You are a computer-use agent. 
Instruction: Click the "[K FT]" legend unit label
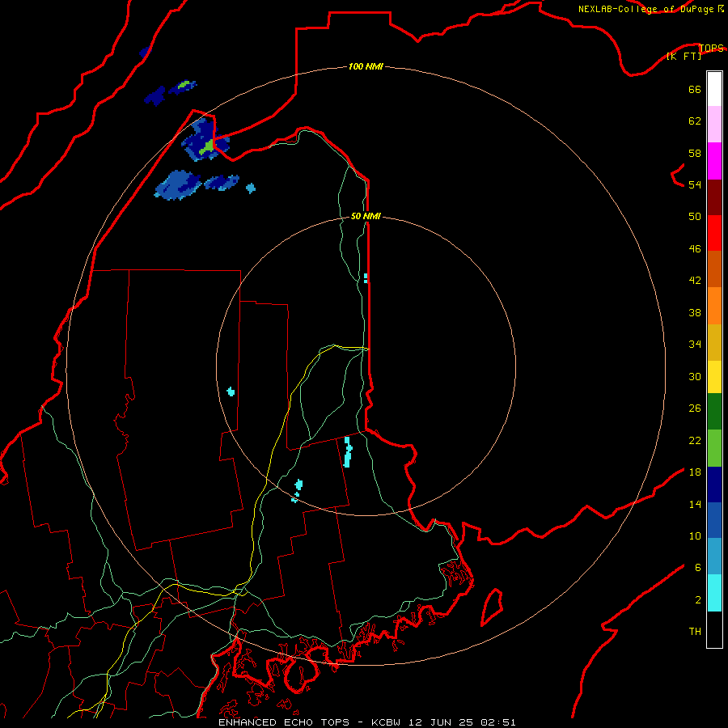point(684,56)
